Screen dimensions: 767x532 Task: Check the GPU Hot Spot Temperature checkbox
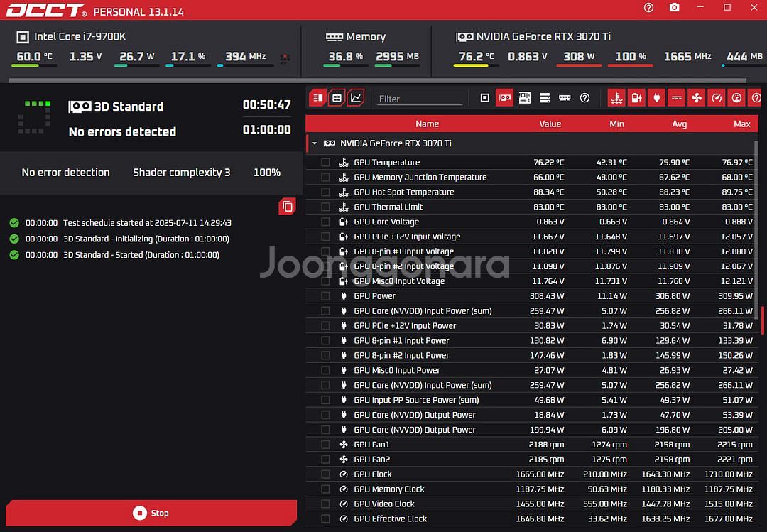(325, 192)
